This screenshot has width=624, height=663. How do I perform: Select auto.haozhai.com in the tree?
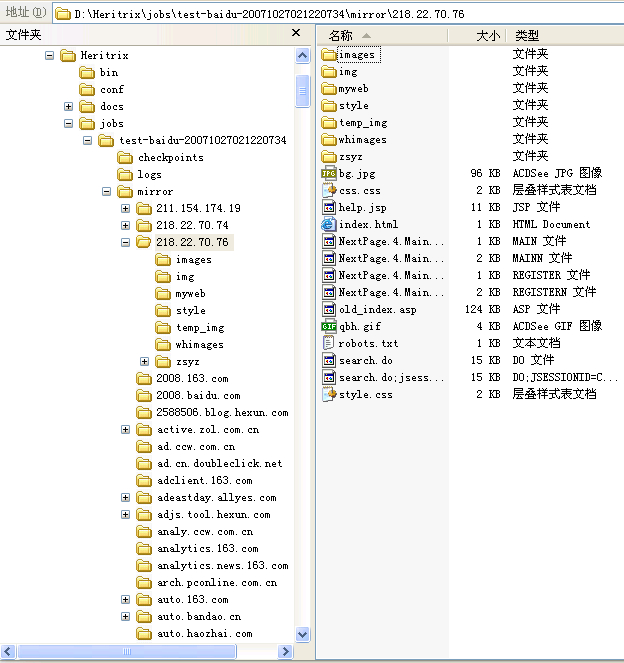(x=204, y=633)
